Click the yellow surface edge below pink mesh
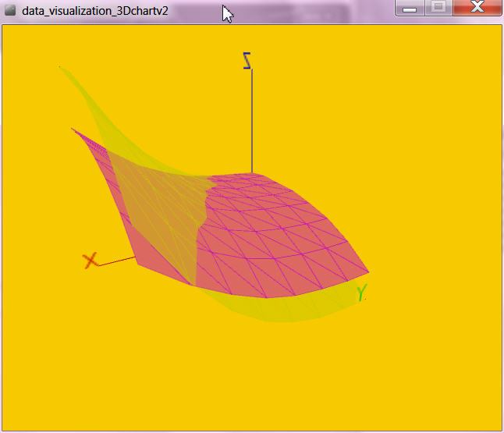The height and width of the screenshot is (433, 504). [296, 312]
